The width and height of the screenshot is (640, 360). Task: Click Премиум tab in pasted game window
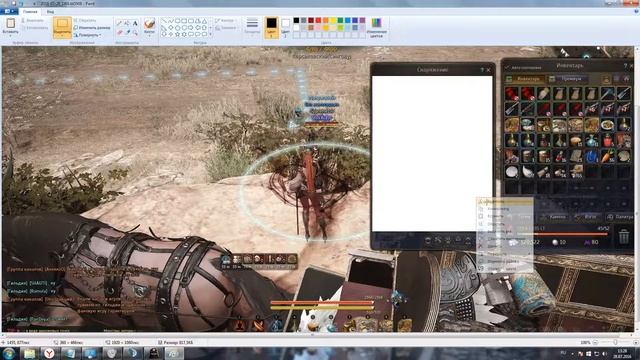(569, 79)
